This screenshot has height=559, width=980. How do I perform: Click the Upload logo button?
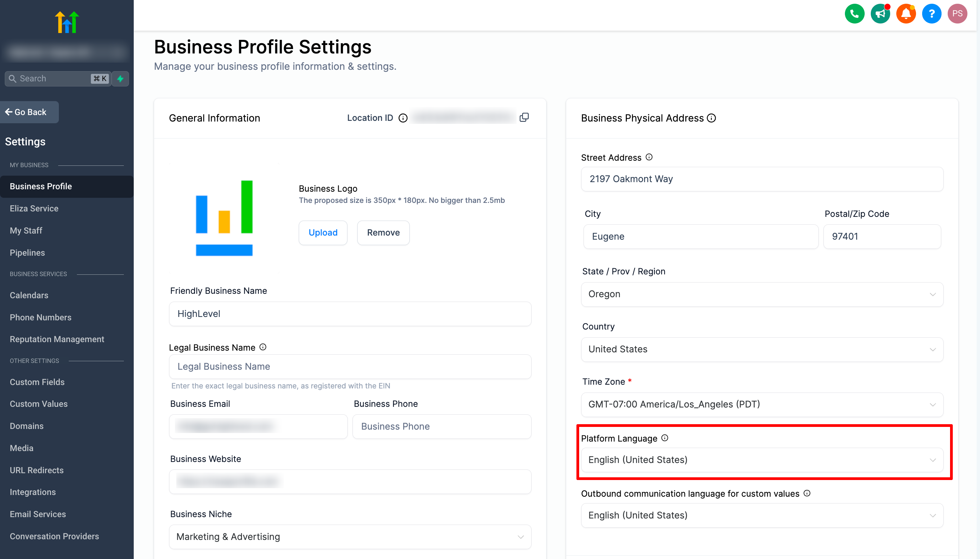point(323,233)
